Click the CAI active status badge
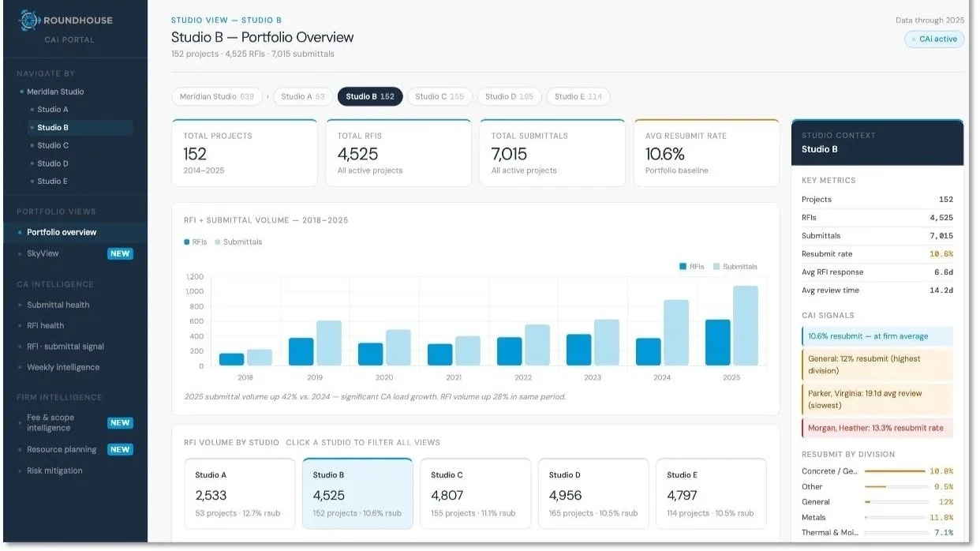This screenshot has width=980, height=551. (x=934, y=39)
